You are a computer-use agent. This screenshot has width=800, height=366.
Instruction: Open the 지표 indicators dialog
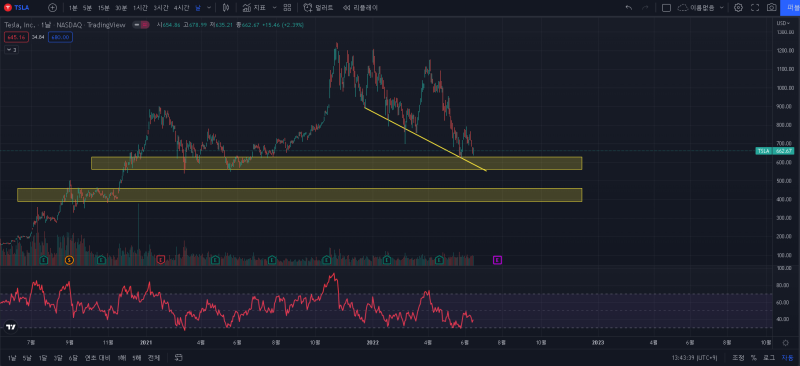point(254,8)
